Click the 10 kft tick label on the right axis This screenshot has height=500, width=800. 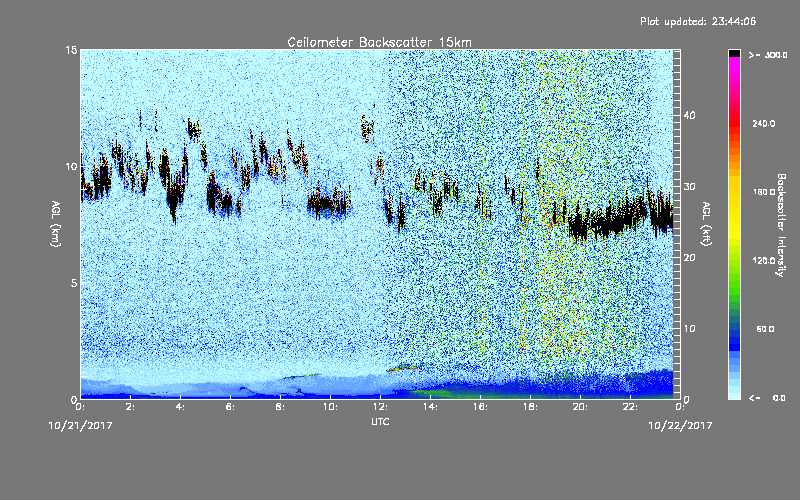tap(689, 328)
